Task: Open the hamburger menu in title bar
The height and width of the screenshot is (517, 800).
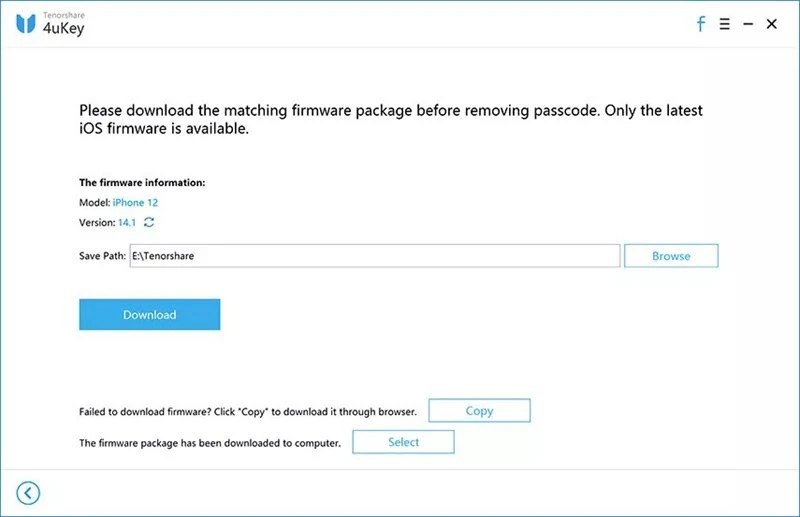Action: coord(724,24)
